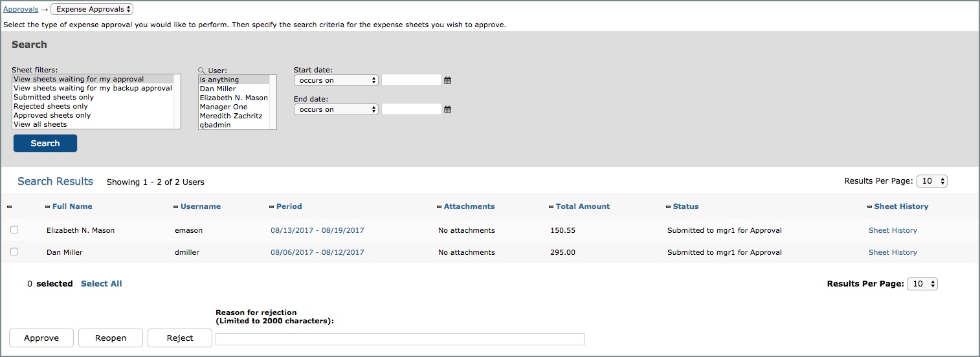
Task: Open period 08/06/2017 - 08/12/2017 link
Action: click(317, 252)
